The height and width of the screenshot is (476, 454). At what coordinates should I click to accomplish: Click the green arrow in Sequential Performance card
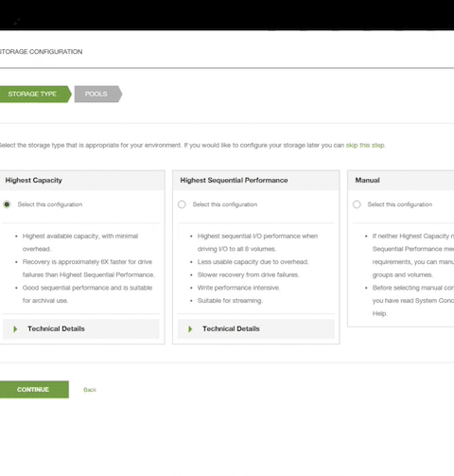(x=190, y=329)
